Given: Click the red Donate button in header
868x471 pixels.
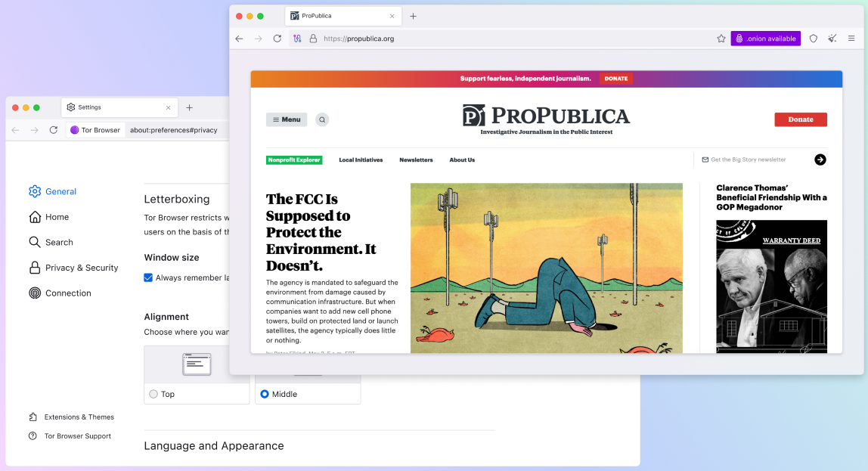Looking at the screenshot, I should coord(800,119).
